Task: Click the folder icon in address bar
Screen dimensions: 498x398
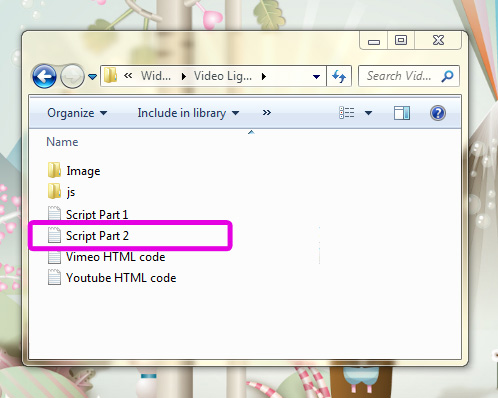Action: [110, 75]
